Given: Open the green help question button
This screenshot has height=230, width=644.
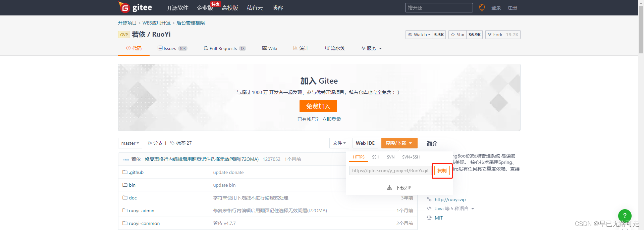Looking at the screenshot, I should [x=625, y=216].
